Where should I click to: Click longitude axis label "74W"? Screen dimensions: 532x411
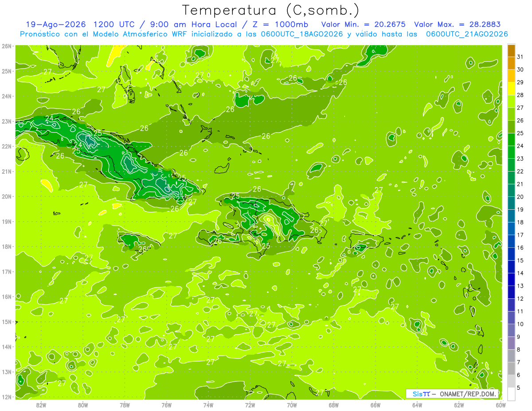[x=208, y=405]
